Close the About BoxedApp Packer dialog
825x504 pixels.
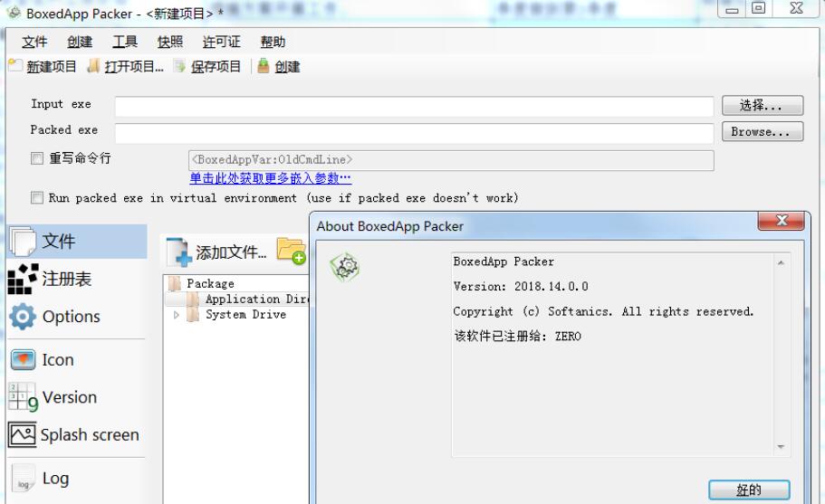click(781, 221)
